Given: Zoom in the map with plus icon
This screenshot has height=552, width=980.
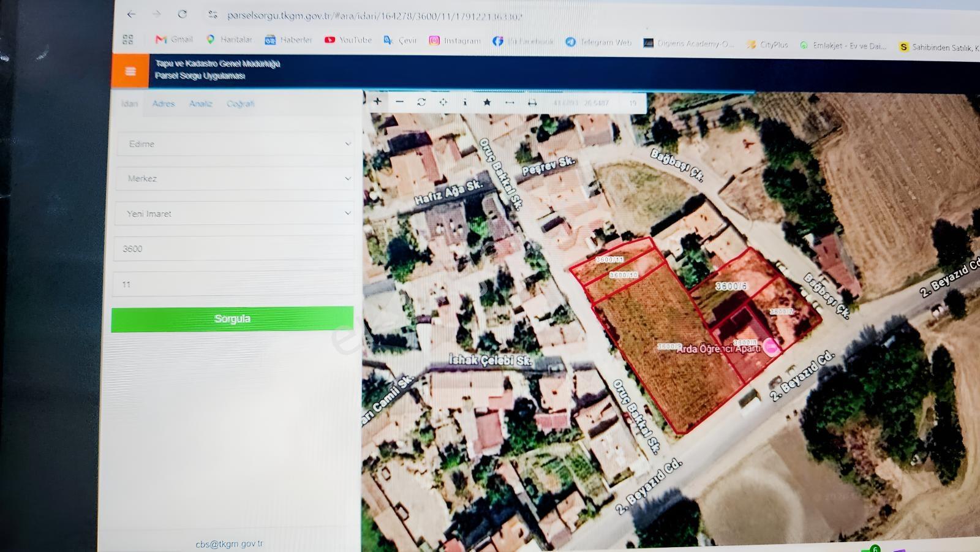Looking at the screenshot, I should (x=377, y=101).
